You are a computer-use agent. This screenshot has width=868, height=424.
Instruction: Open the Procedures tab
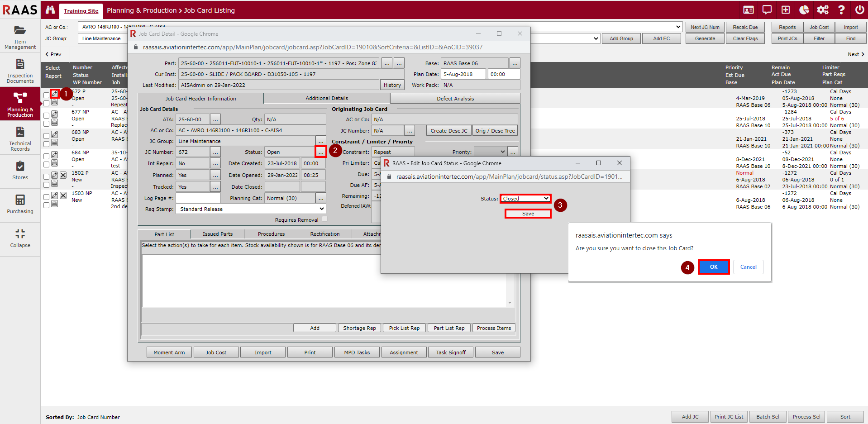coord(271,234)
